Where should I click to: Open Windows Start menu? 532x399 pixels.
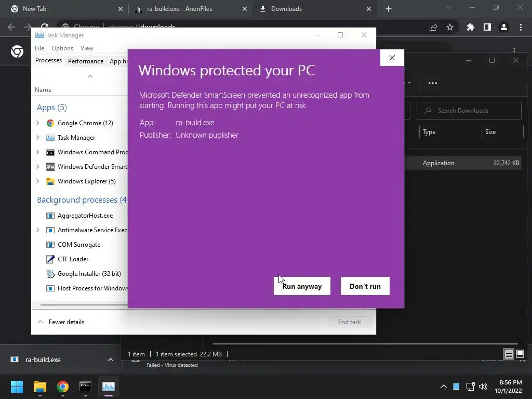[x=17, y=387]
